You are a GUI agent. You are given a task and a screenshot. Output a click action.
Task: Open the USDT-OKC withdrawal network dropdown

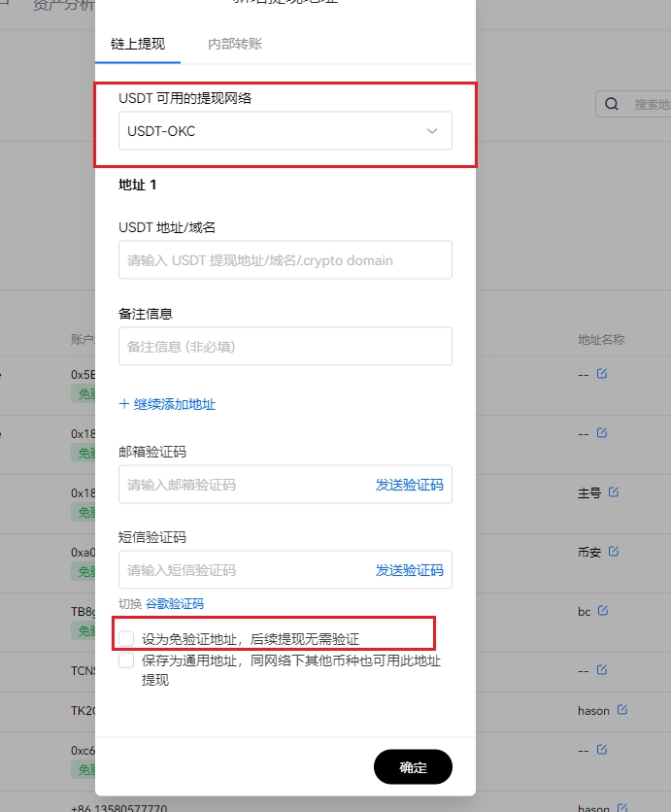285,131
